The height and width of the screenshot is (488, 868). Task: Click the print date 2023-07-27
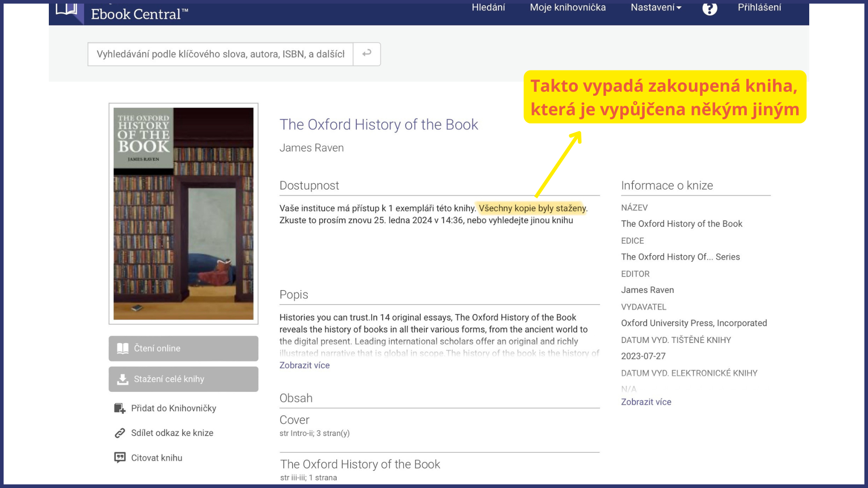(643, 356)
